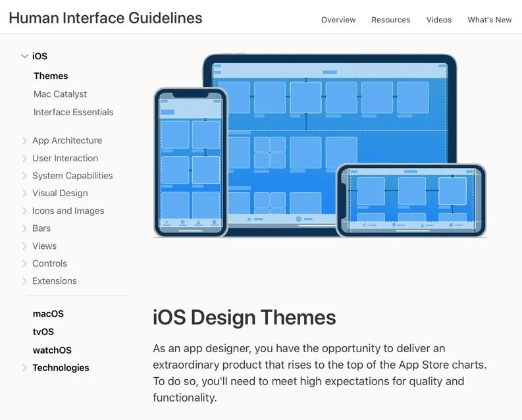Image resolution: width=522 pixels, height=420 pixels.
Task: Switch to macOS guidelines
Action: pos(48,314)
